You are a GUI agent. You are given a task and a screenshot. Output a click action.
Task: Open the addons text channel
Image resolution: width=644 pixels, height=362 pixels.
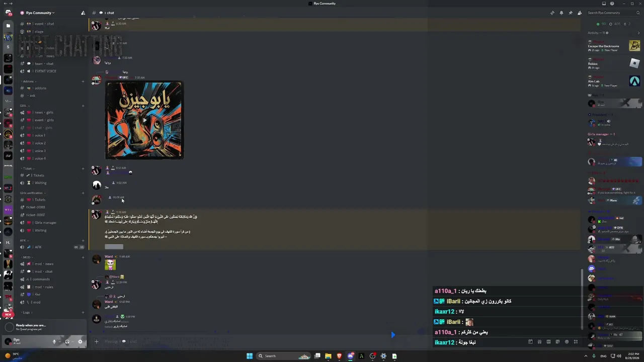[52, 88]
